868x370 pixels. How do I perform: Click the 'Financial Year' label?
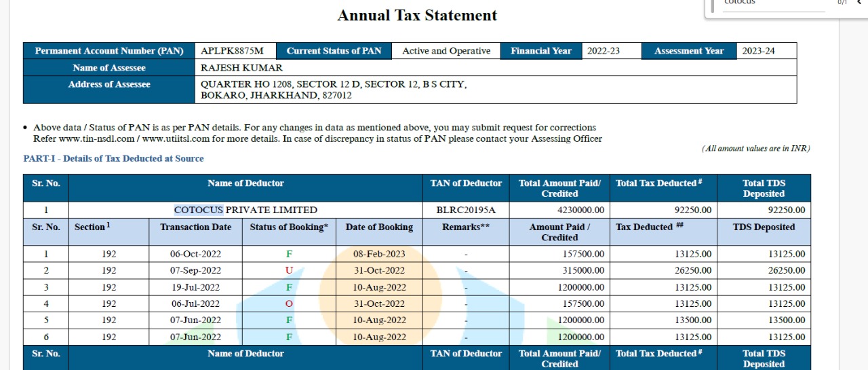click(x=541, y=51)
